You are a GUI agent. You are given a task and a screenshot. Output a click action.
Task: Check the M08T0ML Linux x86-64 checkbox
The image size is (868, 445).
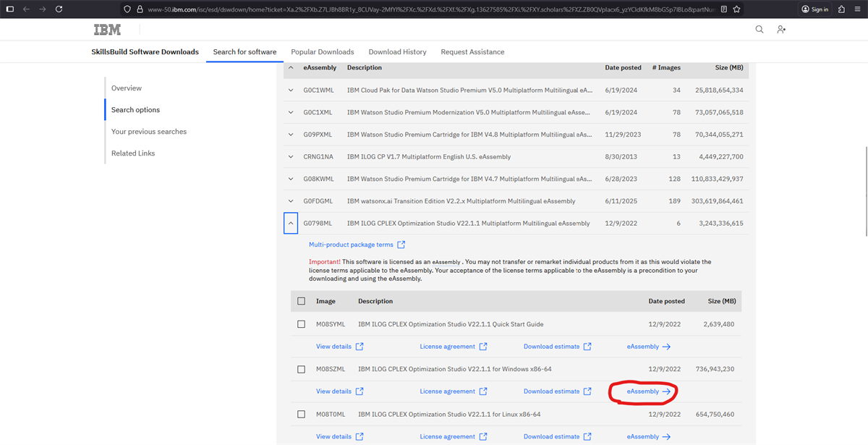302,415
